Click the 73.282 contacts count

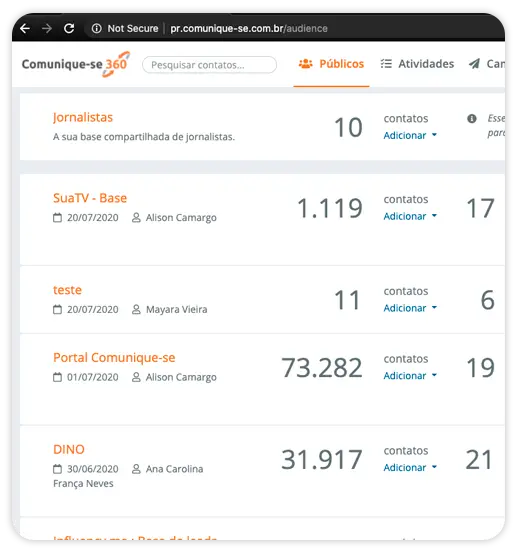coord(322,368)
